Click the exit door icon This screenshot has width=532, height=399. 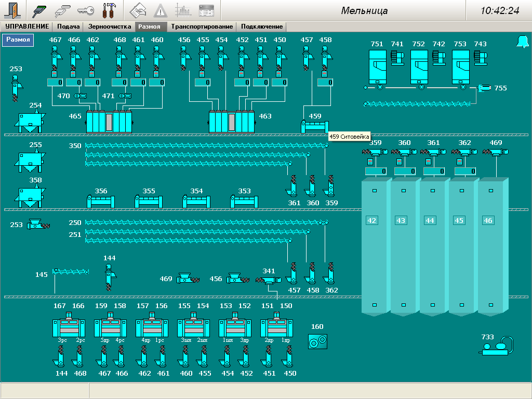point(14,10)
